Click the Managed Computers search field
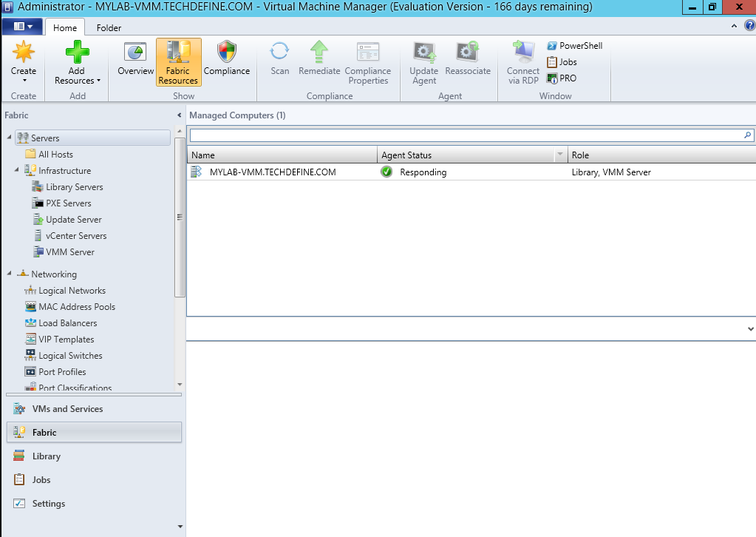 [x=466, y=135]
